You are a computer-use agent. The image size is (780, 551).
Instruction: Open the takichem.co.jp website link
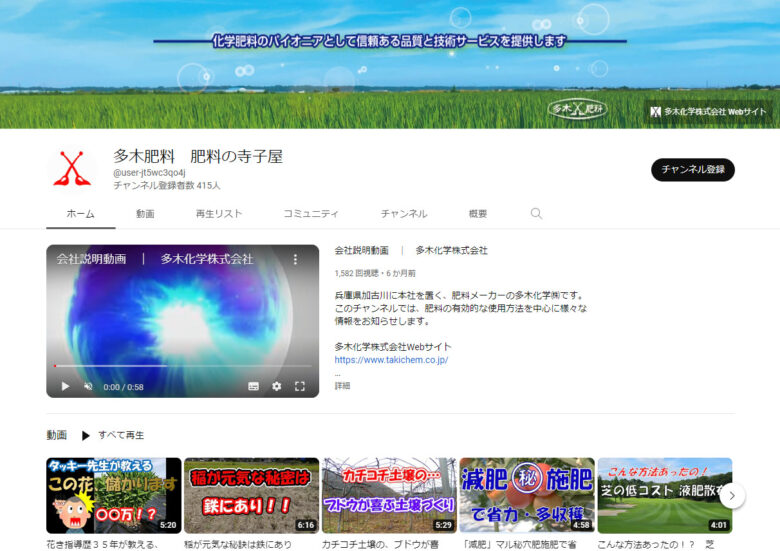pyautogui.click(x=391, y=360)
